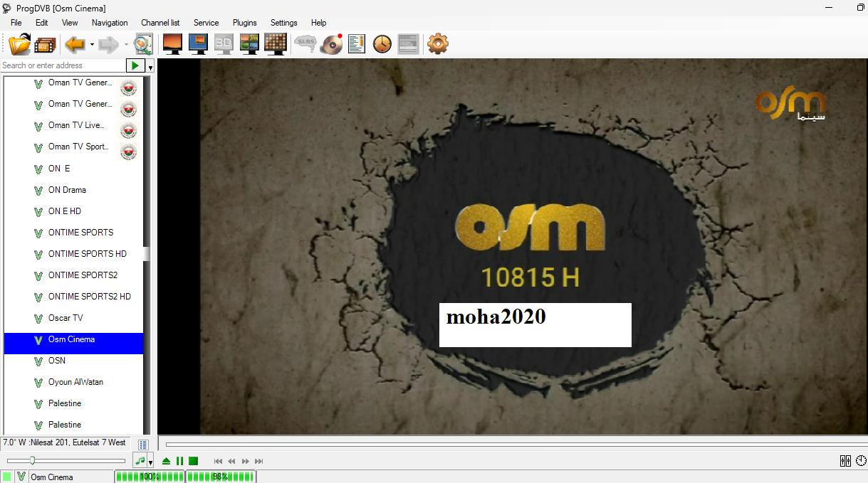868x483 pixels.
Task: Open file with the folder toolbar icon
Action: (19, 44)
